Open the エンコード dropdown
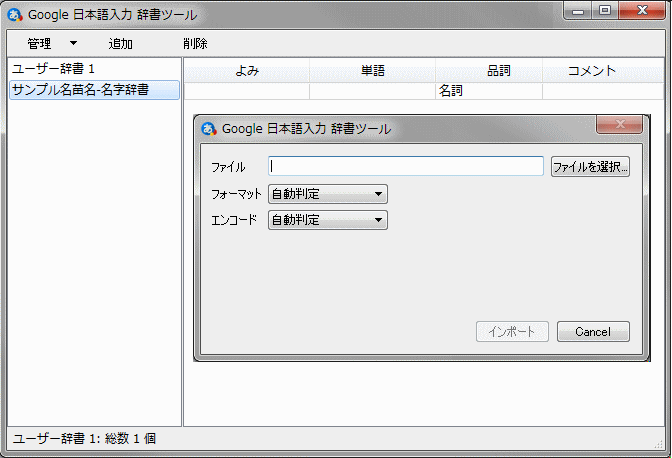 click(x=328, y=220)
